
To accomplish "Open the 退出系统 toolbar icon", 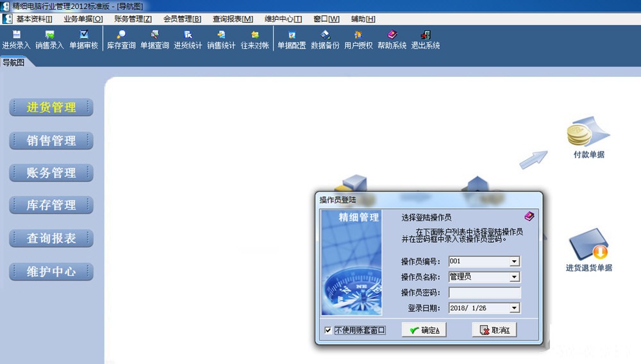I will pos(426,40).
